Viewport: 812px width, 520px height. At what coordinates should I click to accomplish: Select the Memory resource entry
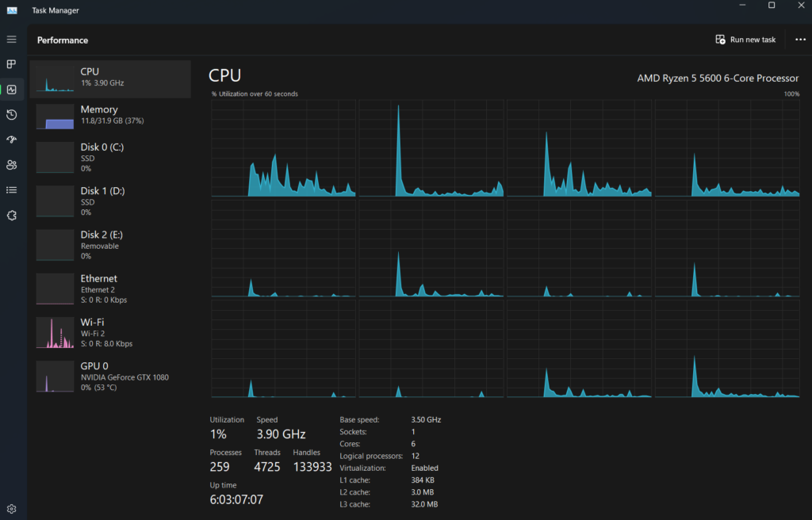click(x=110, y=116)
